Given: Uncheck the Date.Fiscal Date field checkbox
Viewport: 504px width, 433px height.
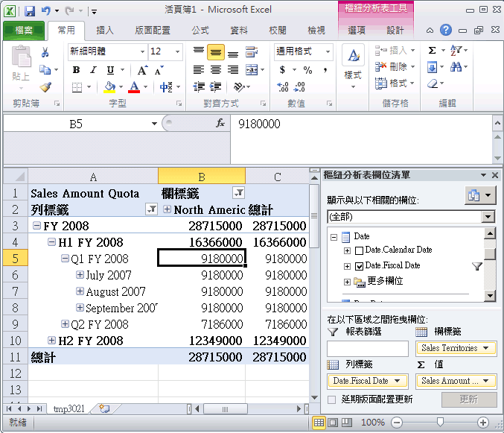Looking at the screenshot, I should pyautogui.click(x=359, y=266).
